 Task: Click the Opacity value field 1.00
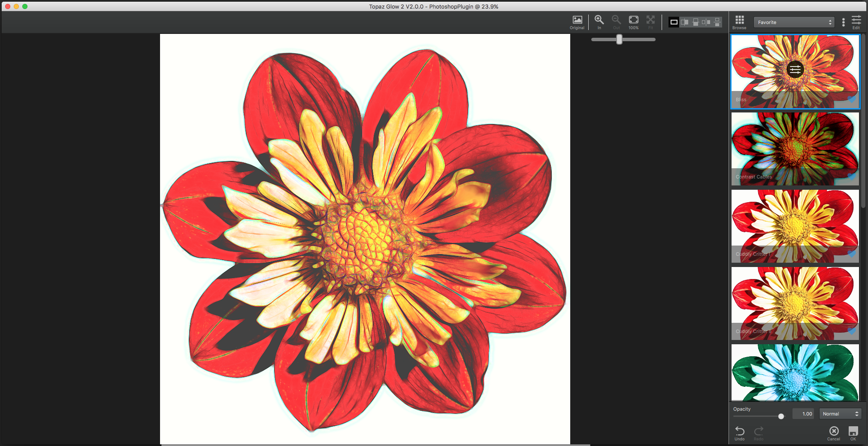(x=803, y=414)
